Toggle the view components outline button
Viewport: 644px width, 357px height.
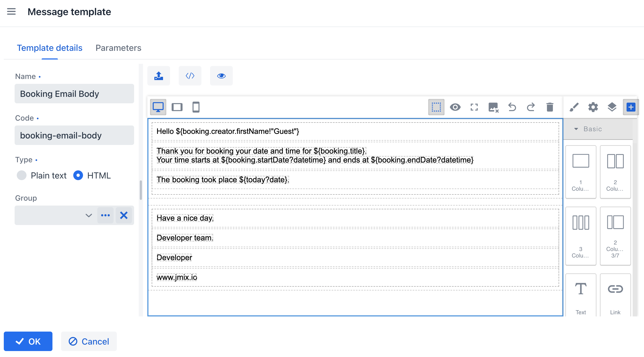(436, 107)
